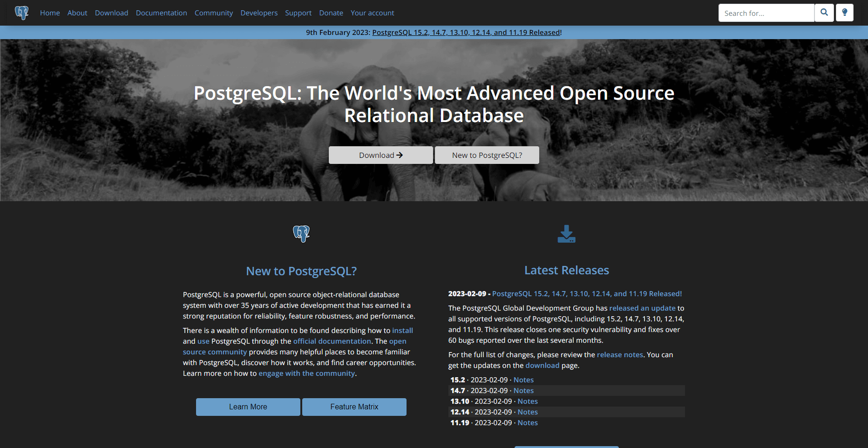
Task: Open the release announcement link in banner
Action: coord(466,33)
